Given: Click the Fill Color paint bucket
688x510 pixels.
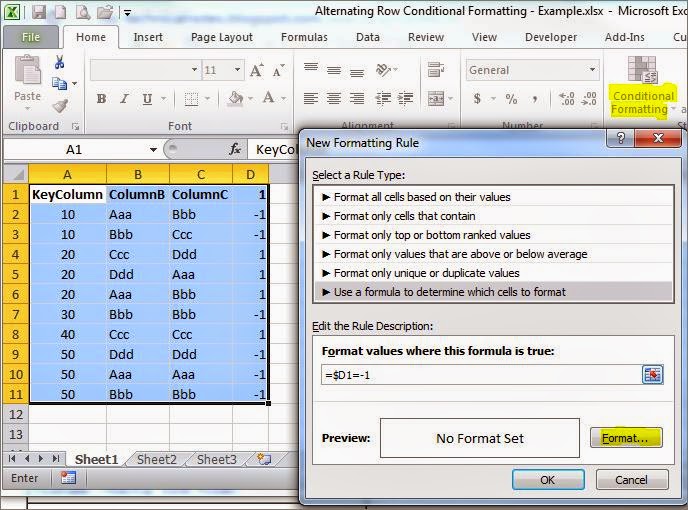Looking at the screenshot, I should tap(236, 98).
